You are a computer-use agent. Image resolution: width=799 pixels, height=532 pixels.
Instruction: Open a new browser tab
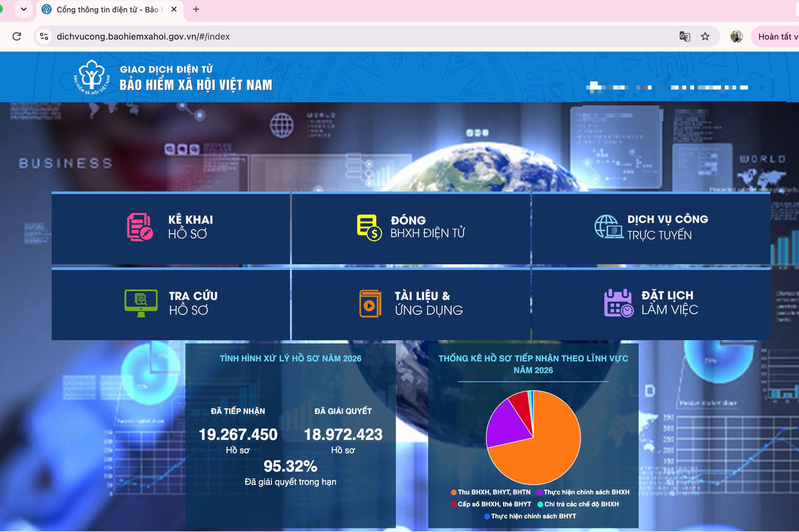point(196,9)
